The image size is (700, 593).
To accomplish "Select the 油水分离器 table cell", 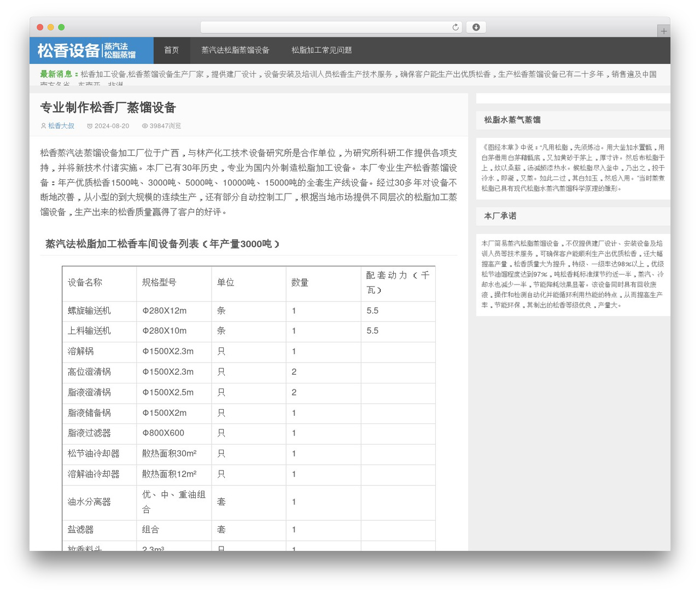I will pyautogui.click(x=100, y=503).
